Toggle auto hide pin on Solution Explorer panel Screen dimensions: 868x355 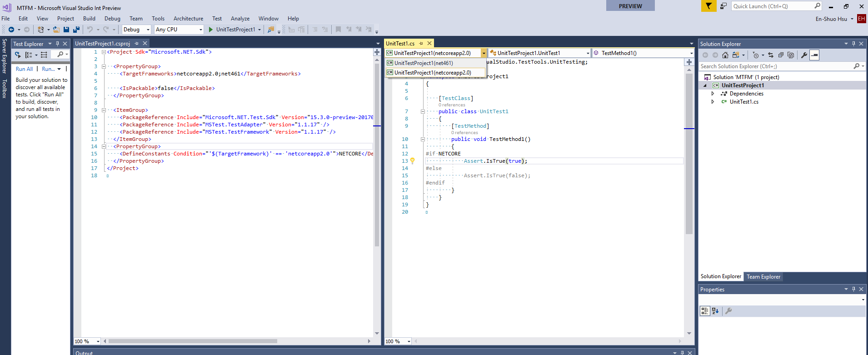tap(853, 44)
